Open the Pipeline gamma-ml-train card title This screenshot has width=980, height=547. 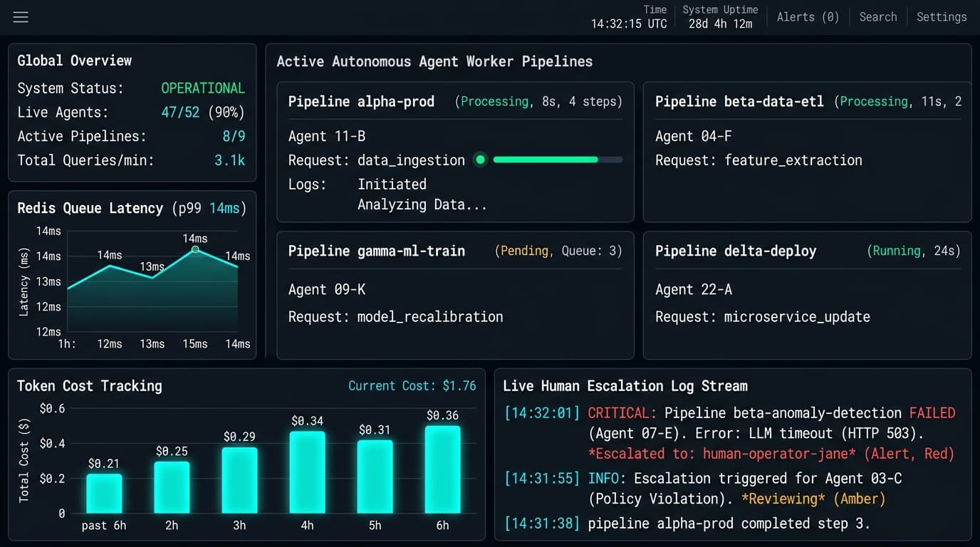tap(377, 251)
